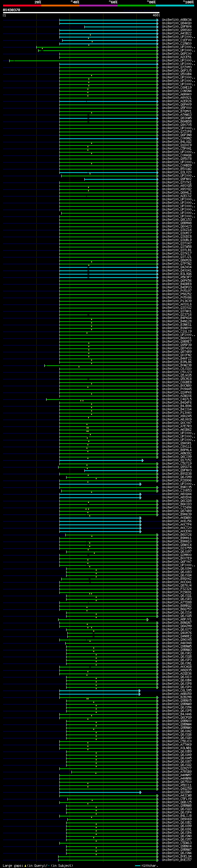Viewport: 197px width, 868px height.
Task: Click the white query sequence bar
Action: (81, 13)
